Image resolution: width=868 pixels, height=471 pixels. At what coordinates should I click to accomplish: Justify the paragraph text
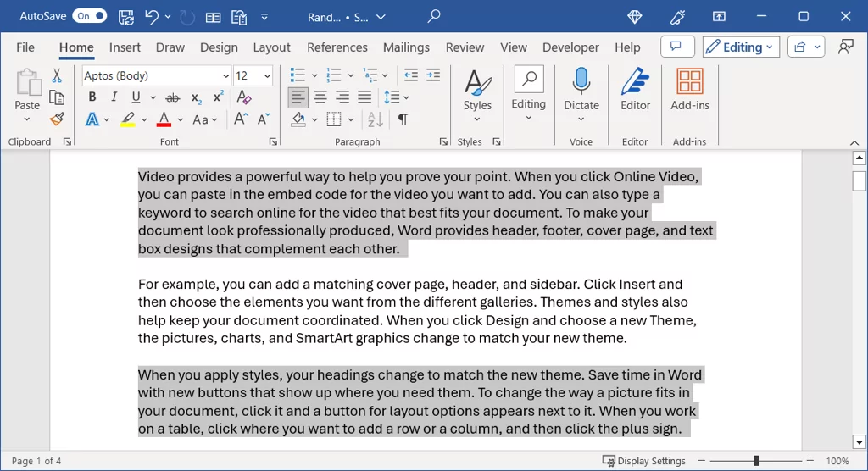tap(364, 97)
